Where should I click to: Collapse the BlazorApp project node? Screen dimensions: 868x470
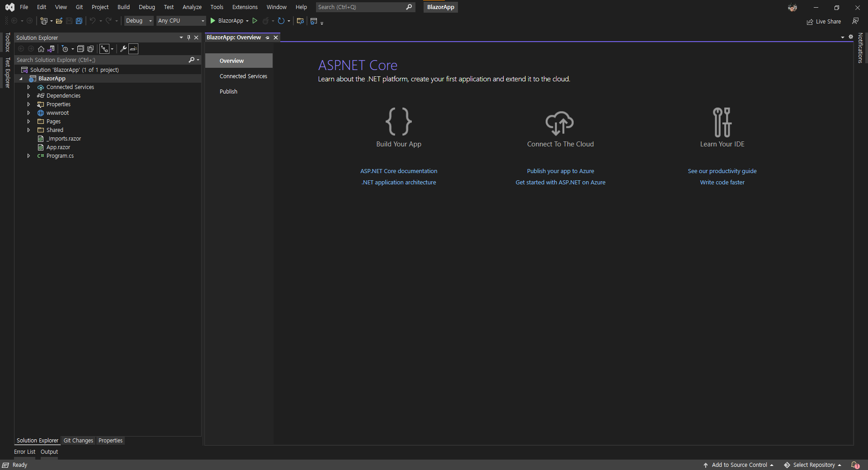(x=21, y=79)
